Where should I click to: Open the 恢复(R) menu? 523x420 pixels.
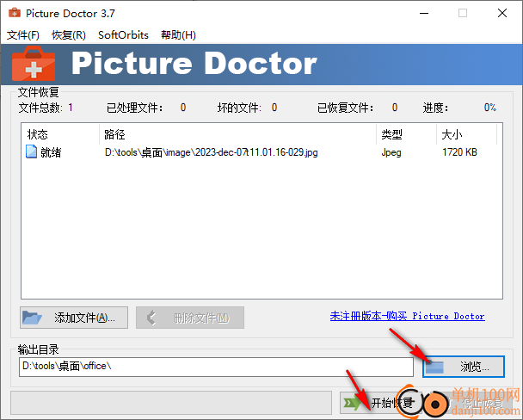click(69, 35)
